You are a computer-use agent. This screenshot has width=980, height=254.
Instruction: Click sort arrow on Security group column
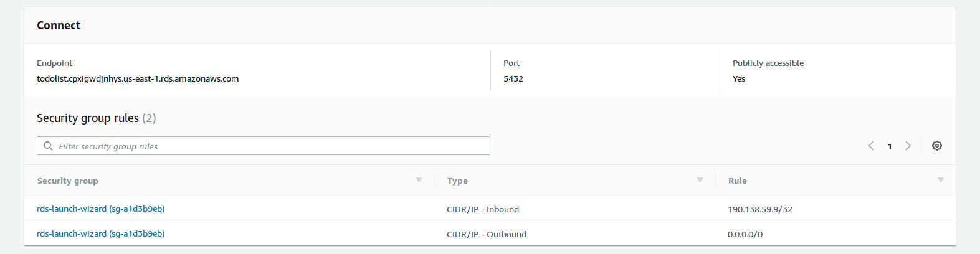pos(419,180)
